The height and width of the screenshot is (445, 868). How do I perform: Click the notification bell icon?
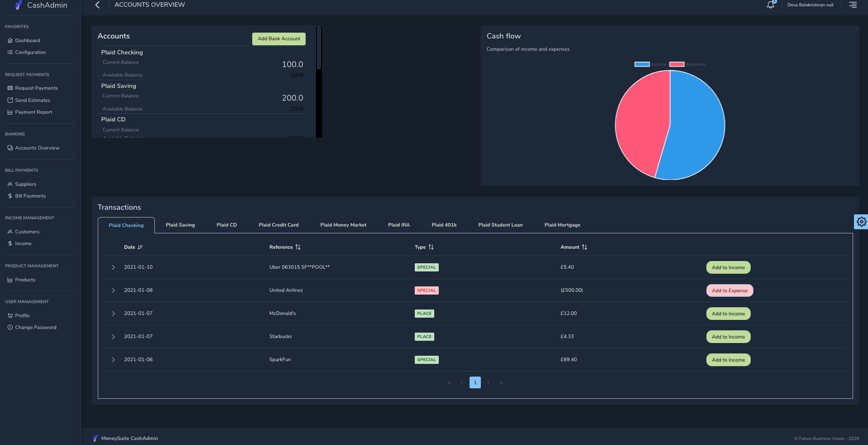pos(770,5)
